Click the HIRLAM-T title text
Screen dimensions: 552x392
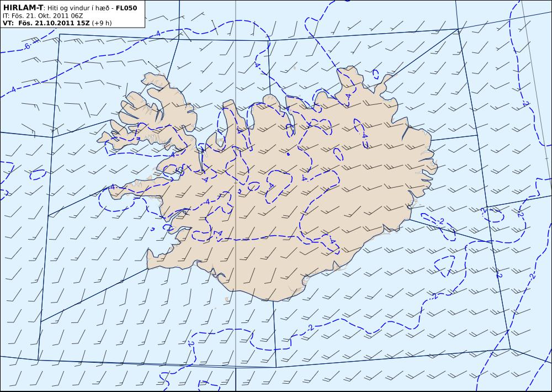pos(23,8)
